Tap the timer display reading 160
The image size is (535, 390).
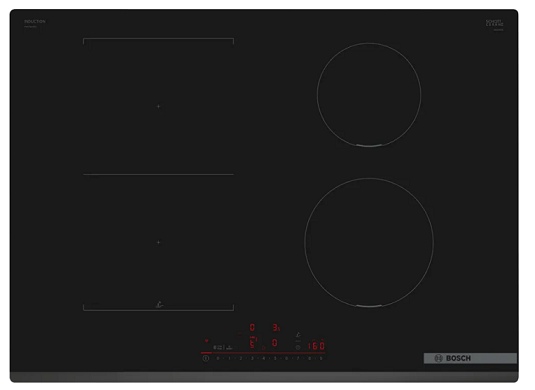click(x=316, y=346)
